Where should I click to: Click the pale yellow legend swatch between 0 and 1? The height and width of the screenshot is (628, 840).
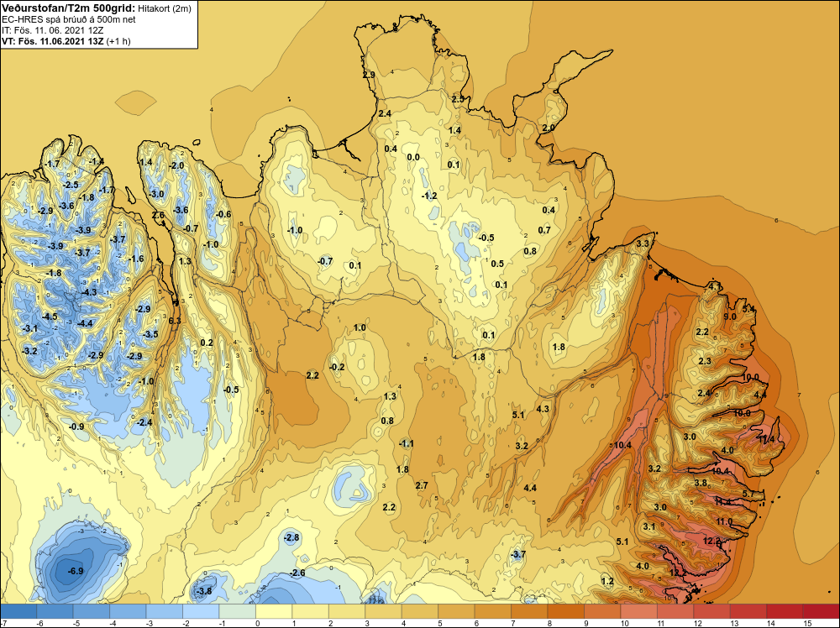(x=274, y=611)
